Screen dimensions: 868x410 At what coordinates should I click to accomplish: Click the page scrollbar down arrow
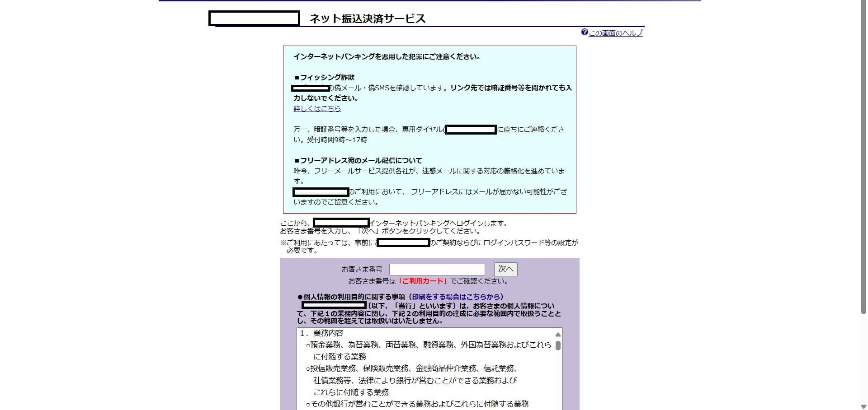[x=863, y=406]
